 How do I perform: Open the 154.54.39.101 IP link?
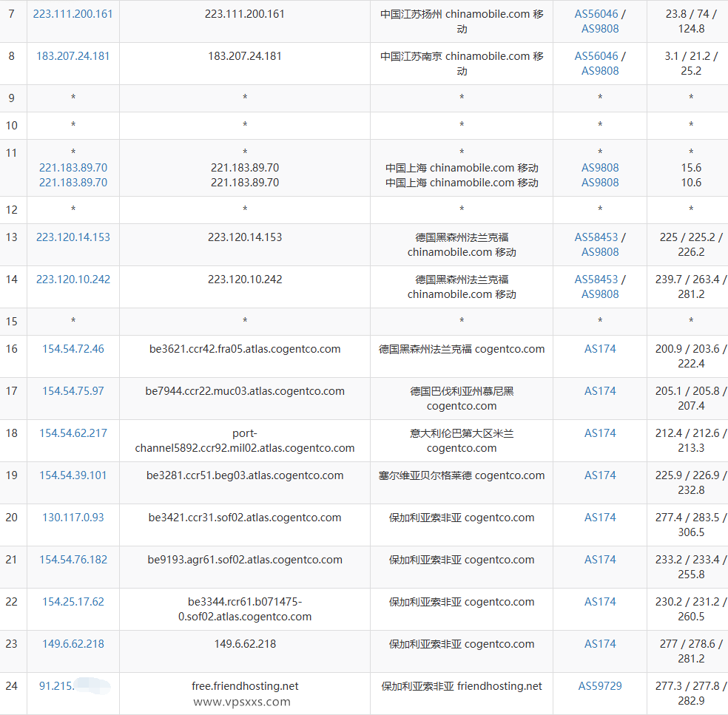(x=73, y=475)
